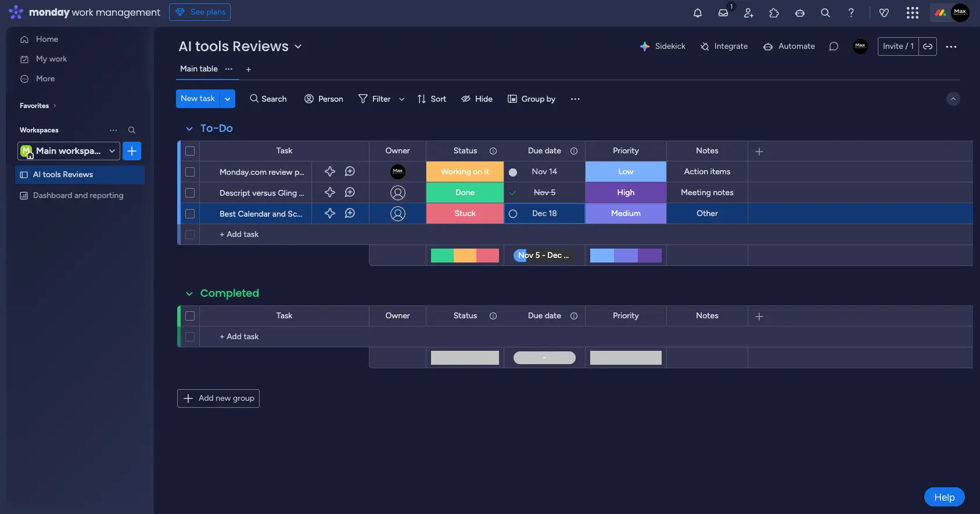Open the inbox icon in the top bar
Image resolution: width=980 pixels, height=514 pixels.
(x=723, y=13)
